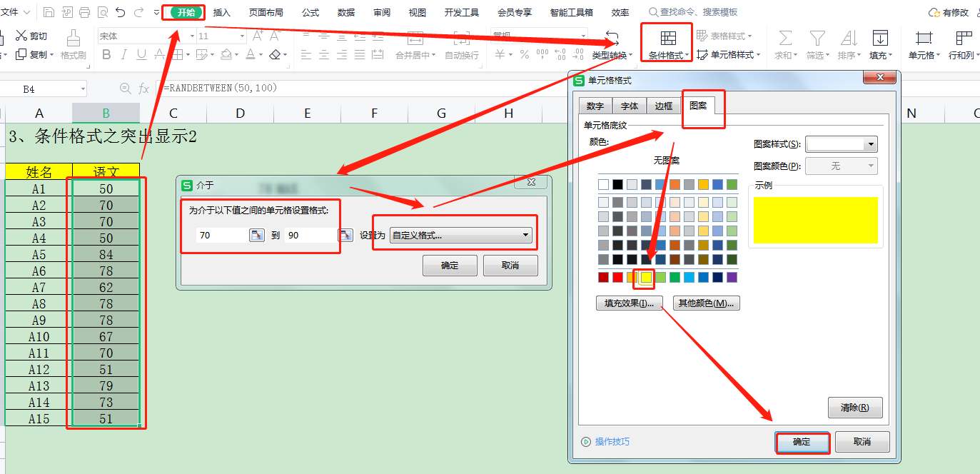
Task: Click the Cut (剪切) scissors tool
Action: [x=31, y=36]
